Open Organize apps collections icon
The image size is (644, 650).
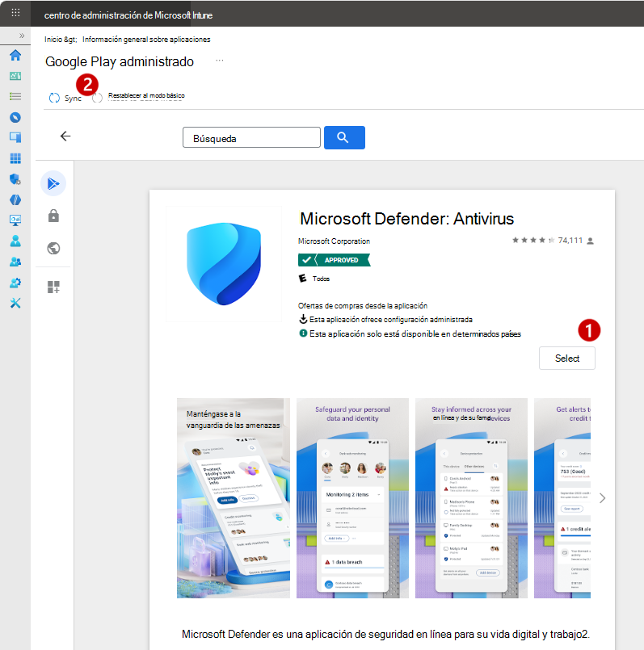53,287
